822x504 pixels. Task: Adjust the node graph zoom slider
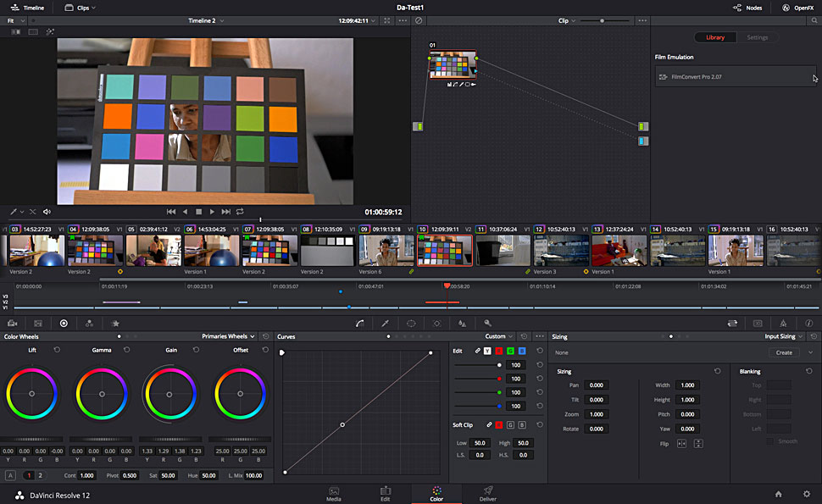click(603, 20)
